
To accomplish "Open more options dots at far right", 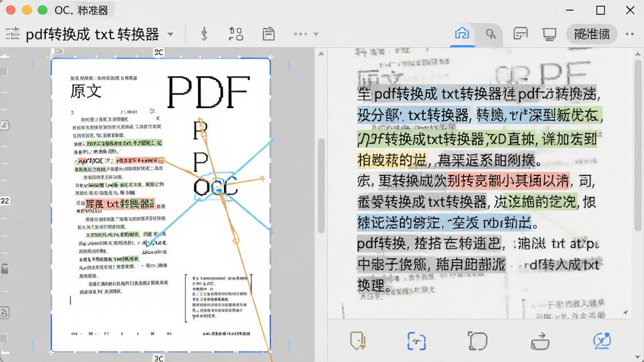I will tap(630, 34).
